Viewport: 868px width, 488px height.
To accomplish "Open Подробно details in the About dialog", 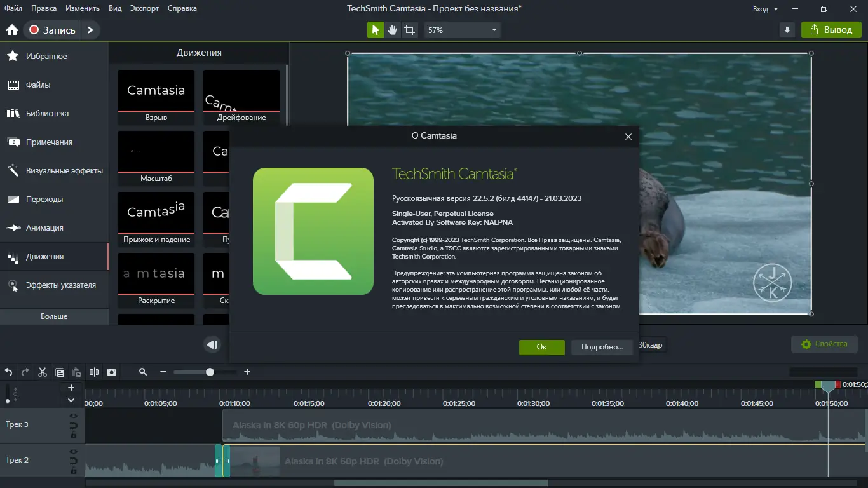I will [602, 348].
